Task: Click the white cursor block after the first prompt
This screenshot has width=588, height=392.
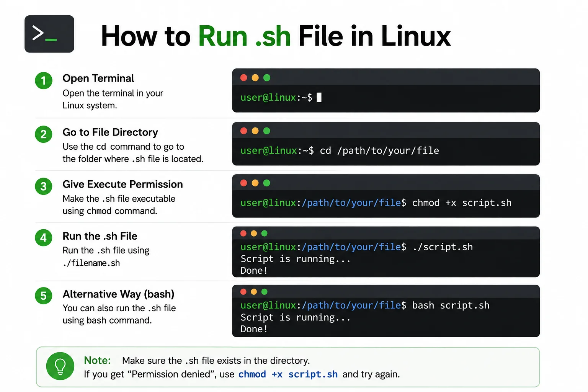Action: (319, 97)
